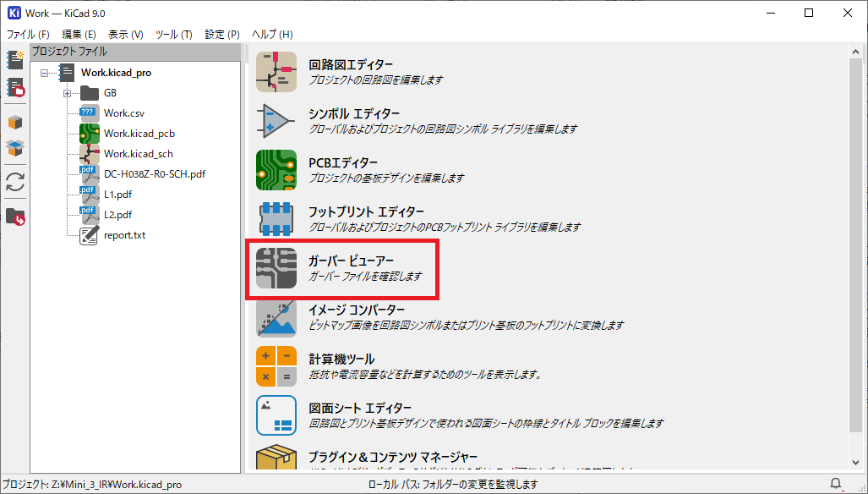
Task: Click the ガーバー ビューアー title text
Action: coord(352,261)
